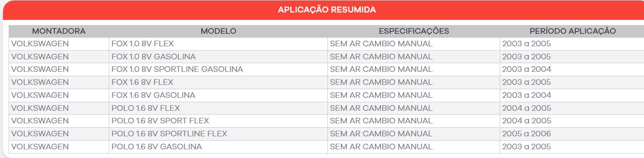The height and width of the screenshot is (158, 644).
Task: Select the POLO 1.6 8V FLEX cell
Action: coord(218,108)
